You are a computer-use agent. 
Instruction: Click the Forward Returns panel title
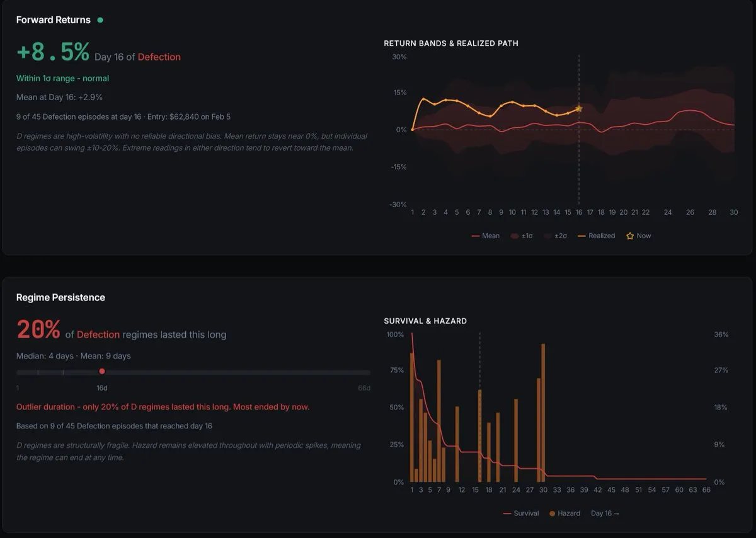tap(54, 20)
